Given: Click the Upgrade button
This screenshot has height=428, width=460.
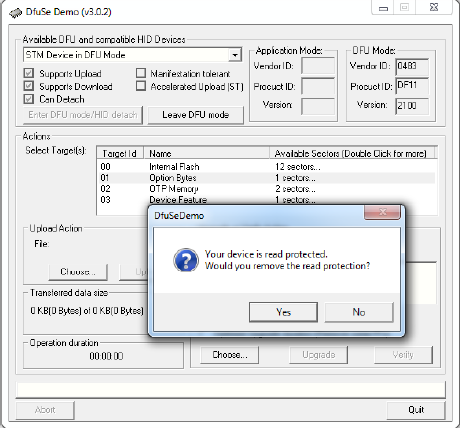Looking at the screenshot, I should 319,355.
